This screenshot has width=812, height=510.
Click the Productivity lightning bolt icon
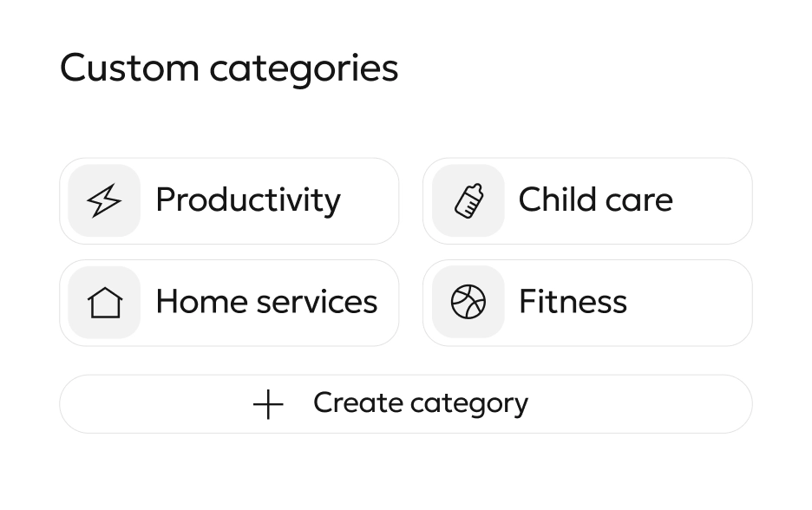[x=104, y=201]
